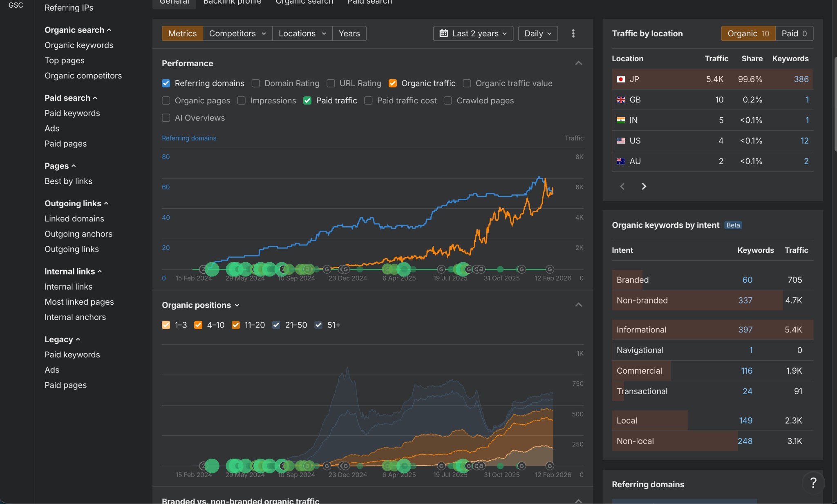This screenshot has width=837, height=504.
Task: Open Organic keywords in the sidebar
Action: coord(79,45)
